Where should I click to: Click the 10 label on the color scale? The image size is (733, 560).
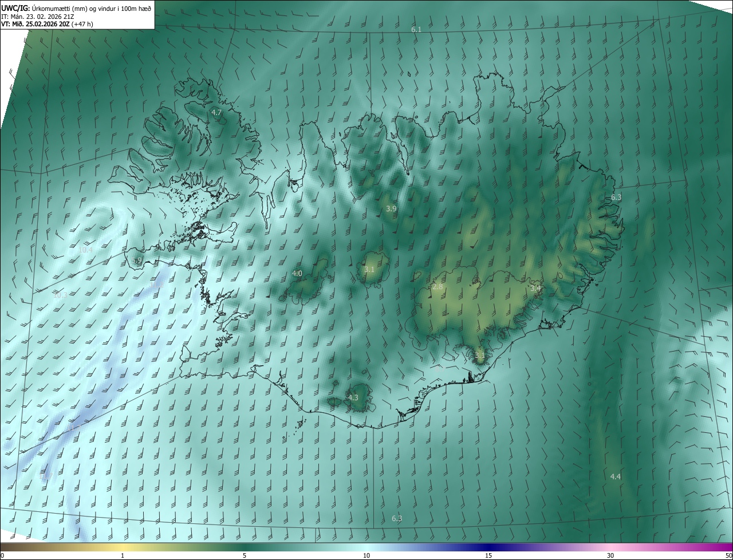click(366, 556)
